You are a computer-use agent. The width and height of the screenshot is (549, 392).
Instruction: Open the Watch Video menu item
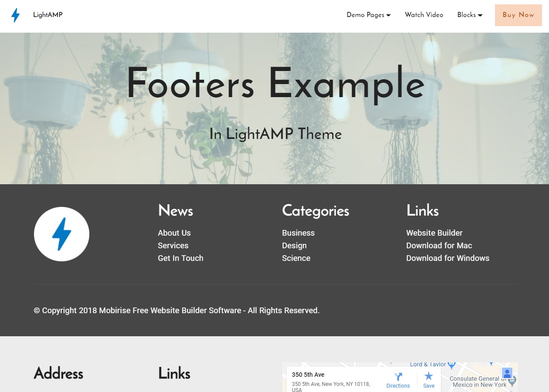pos(424,15)
